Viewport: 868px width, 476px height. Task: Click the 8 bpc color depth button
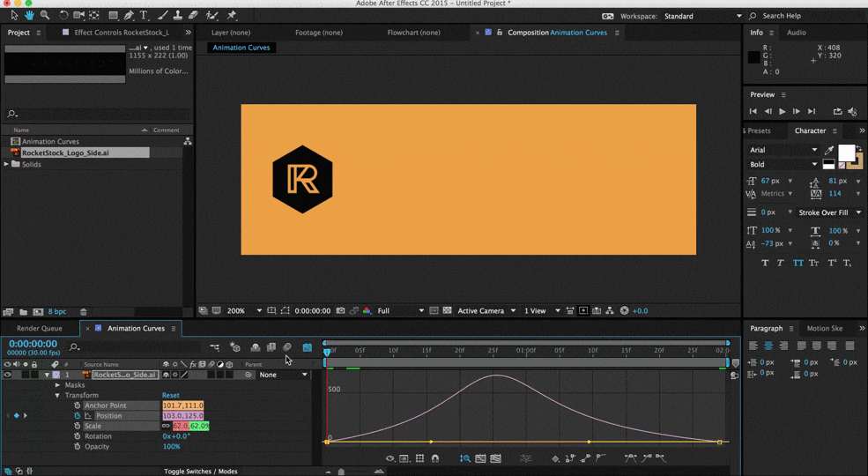coord(57,312)
